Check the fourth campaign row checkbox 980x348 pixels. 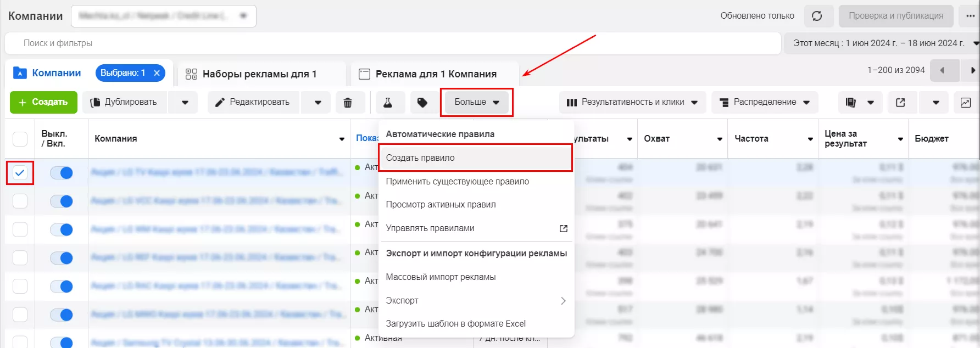20,258
